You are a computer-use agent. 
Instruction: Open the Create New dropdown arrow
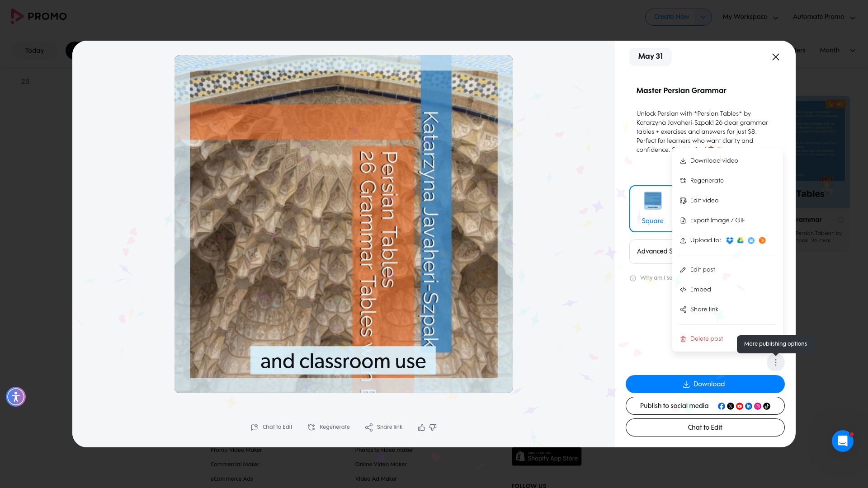703,17
